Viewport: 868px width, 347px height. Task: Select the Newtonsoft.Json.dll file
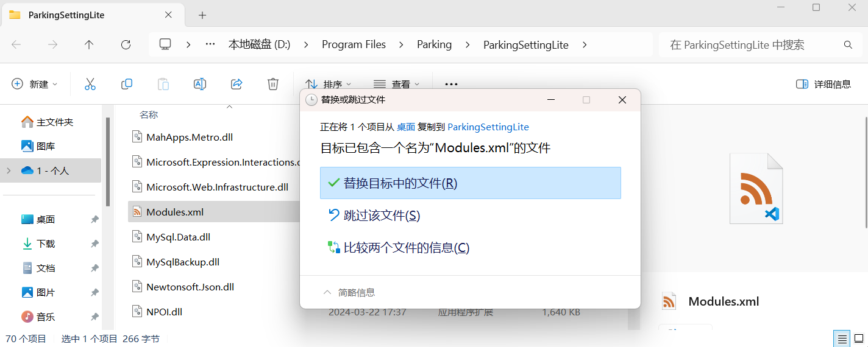click(x=190, y=287)
